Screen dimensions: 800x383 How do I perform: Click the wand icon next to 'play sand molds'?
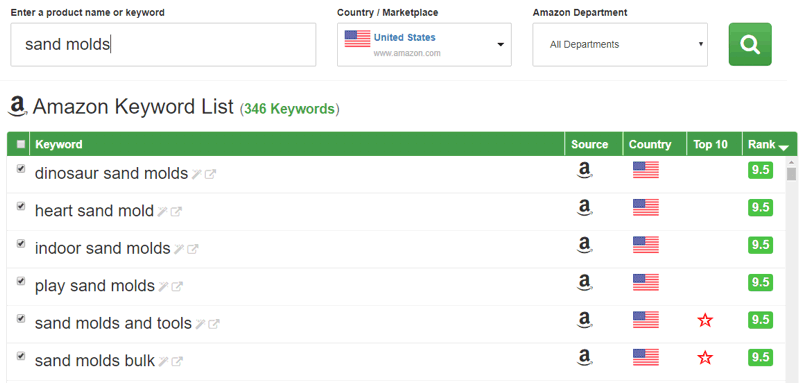pos(163,287)
